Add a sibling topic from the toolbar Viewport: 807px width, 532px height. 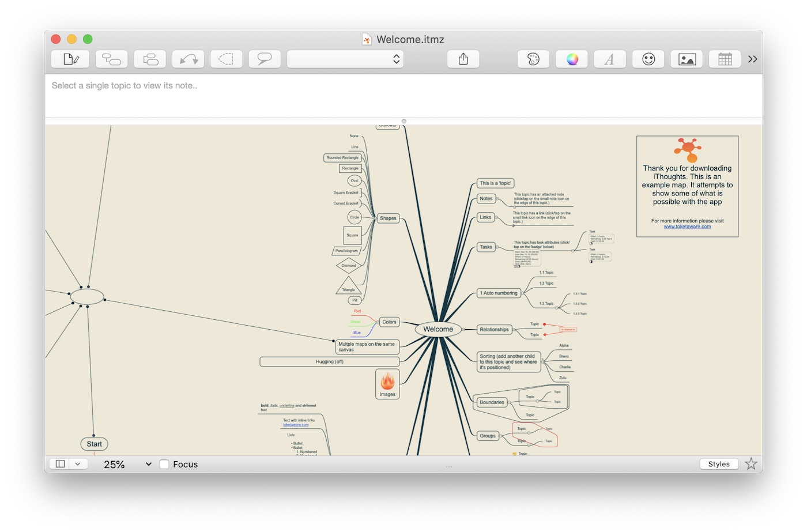pos(150,58)
